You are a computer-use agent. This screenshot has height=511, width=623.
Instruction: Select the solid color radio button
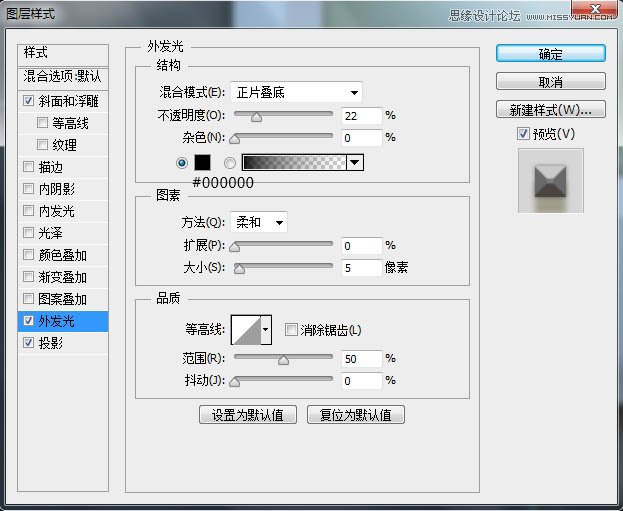(x=182, y=163)
